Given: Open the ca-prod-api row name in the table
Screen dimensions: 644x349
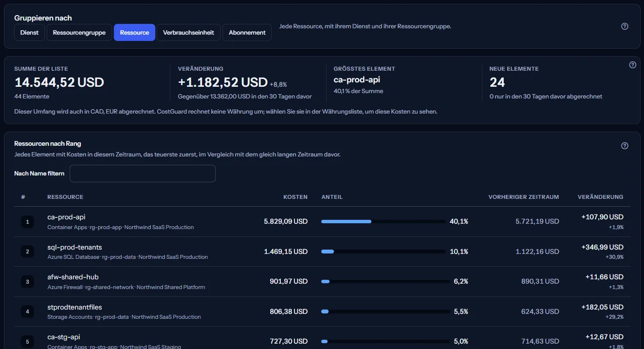Looking at the screenshot, I should [66, 217].
